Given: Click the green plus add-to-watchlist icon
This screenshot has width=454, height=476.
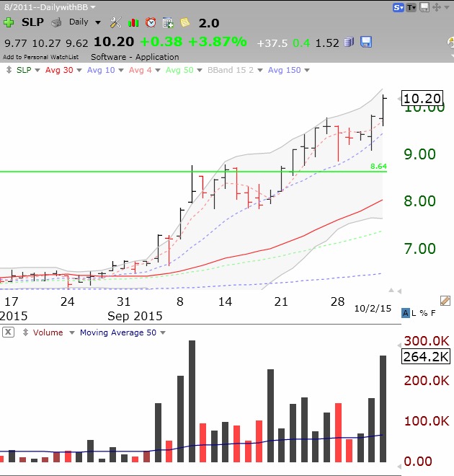Looking at the screenshot, I should 9,22.
